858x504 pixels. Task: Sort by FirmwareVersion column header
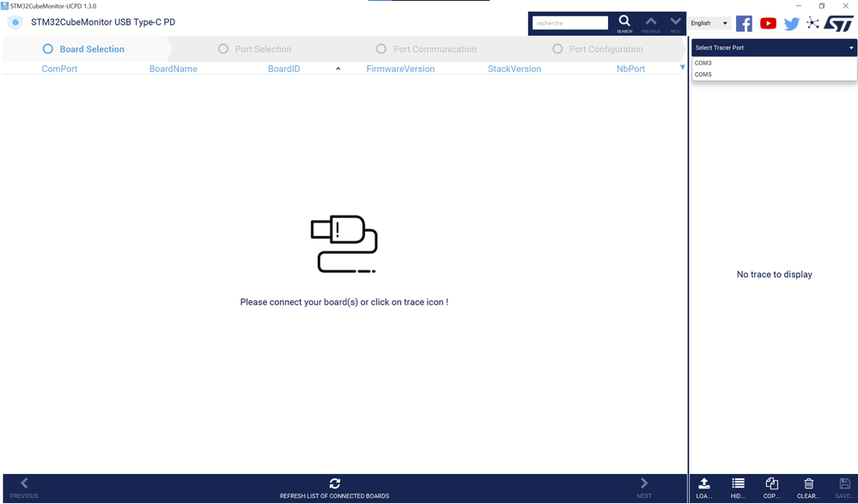point(400,69)
